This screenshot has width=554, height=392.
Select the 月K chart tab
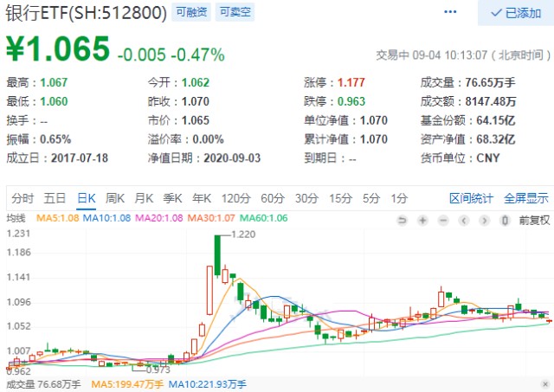tap(144, 198)
